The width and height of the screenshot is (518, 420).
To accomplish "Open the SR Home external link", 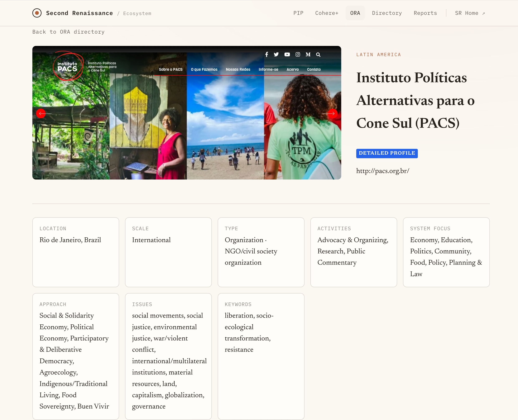I will 470,13.
